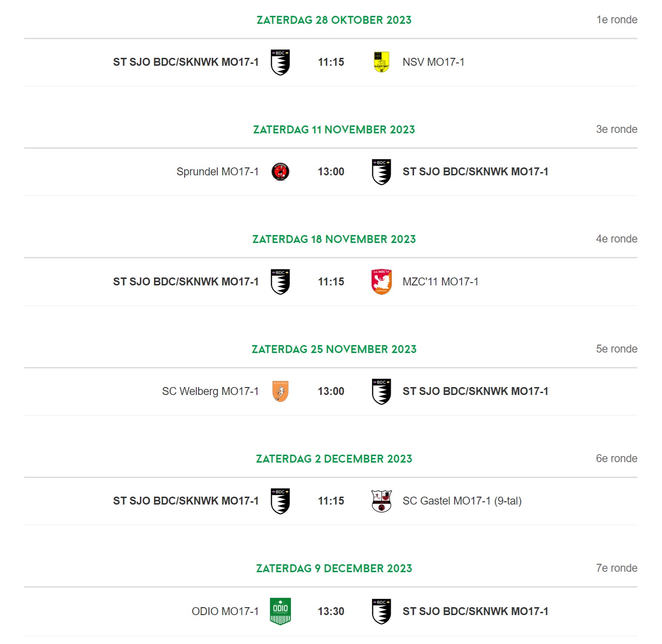Image resolution: width=662 pixels, height=644 pixels.
Task: Open SC Gastel MO17-1 (9-tal) team
Action: point(462,501)
